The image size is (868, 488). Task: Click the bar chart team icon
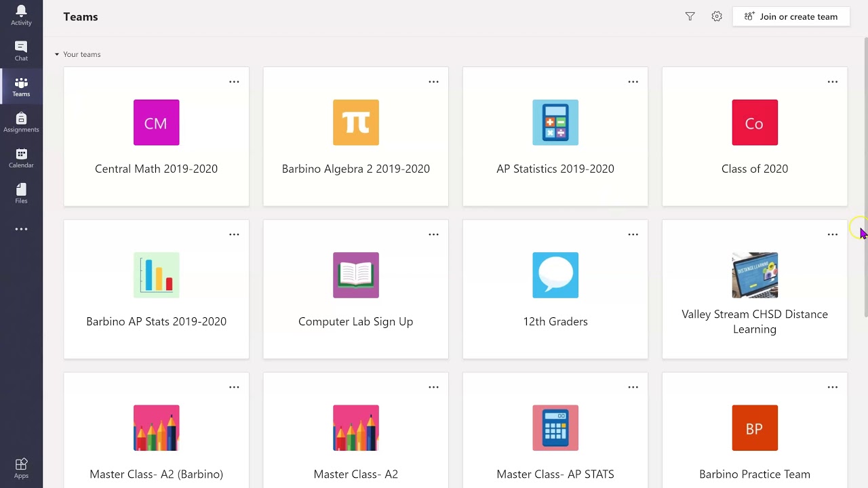156,275
